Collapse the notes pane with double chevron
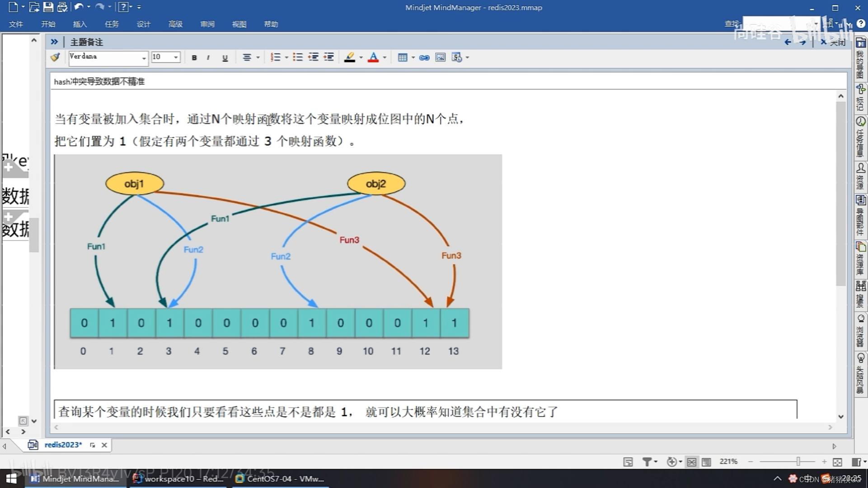 (54, 42)
